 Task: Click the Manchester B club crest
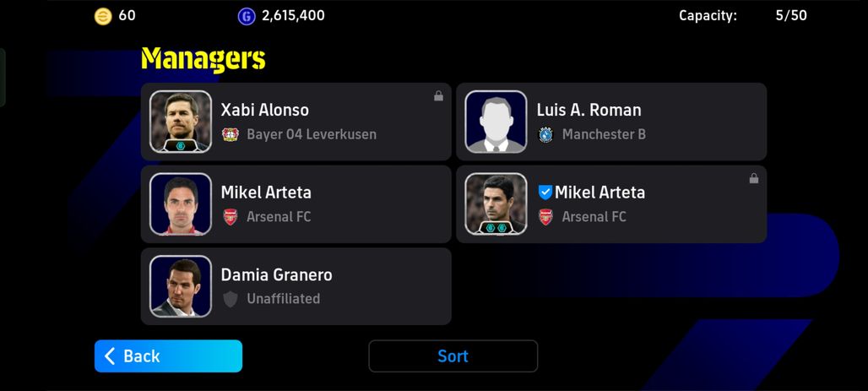point(545,134)
